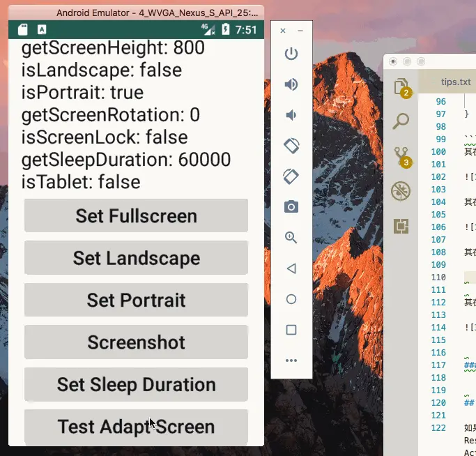Close the emulator toolbar with the X
Screen dimensions: 476x456
[283, 31]
